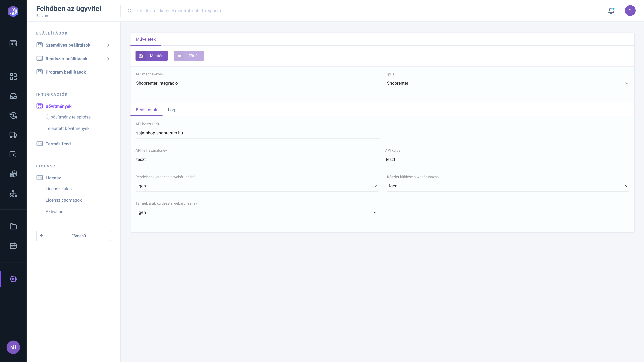This screenshot has height=362, width=644.
Task: Open Telepített bővítmények link
Action: [67, 128]
